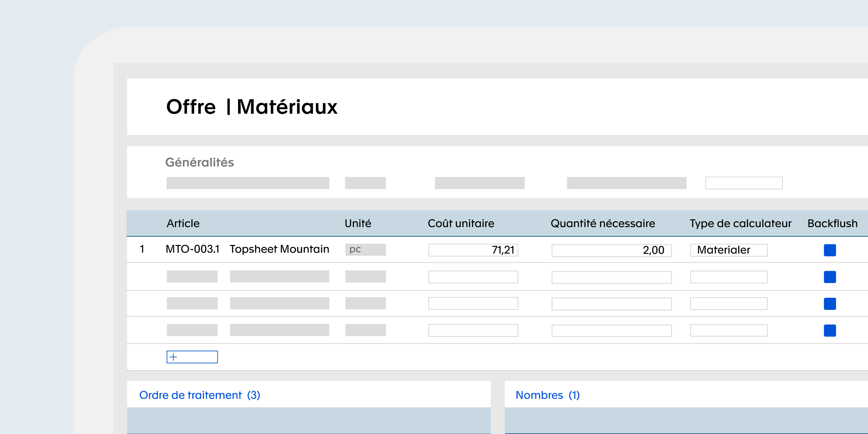Click the pc unit field in row 1

pos(365,250)
